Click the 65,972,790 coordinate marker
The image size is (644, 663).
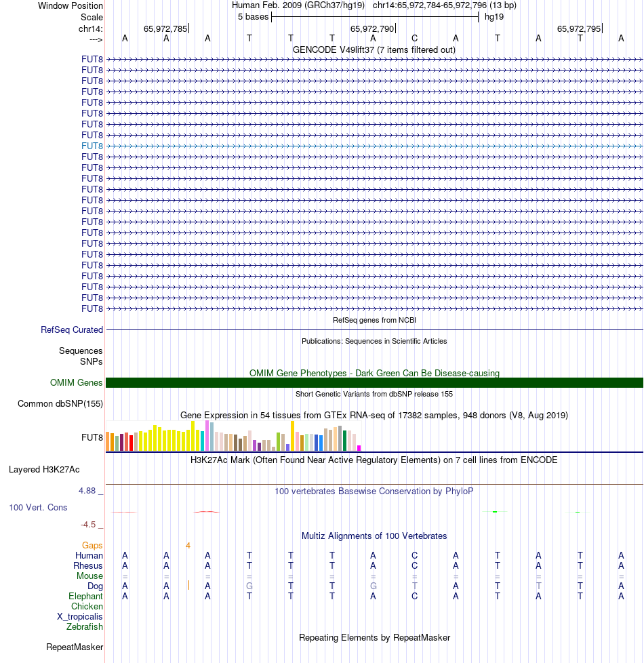(373, 28)
